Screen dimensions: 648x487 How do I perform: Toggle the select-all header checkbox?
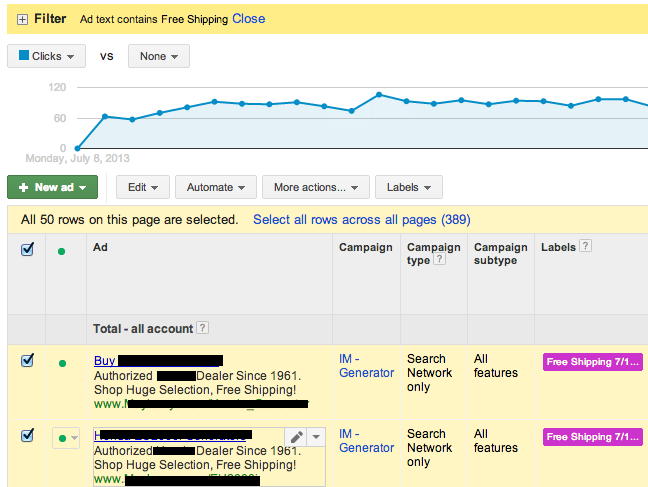tap(27, 250)
